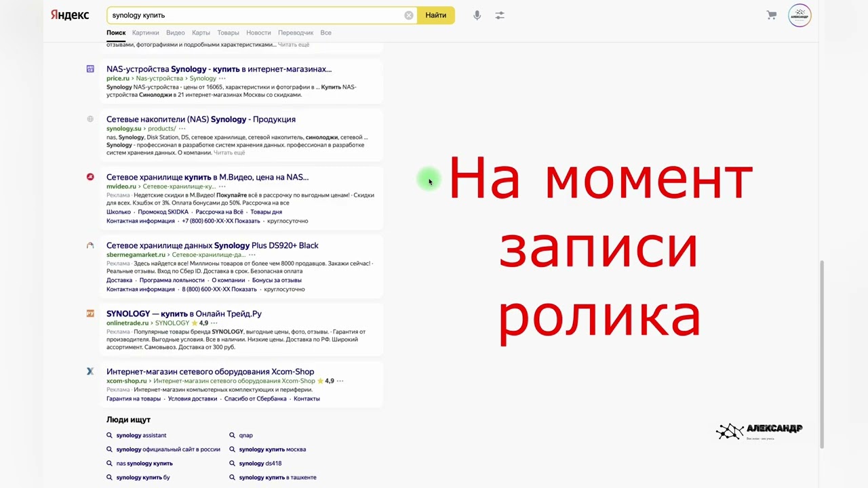Viewport: 868px width, 488px height.
Task: Switch to the Картинки tab
Action: [x=146, y=33]
